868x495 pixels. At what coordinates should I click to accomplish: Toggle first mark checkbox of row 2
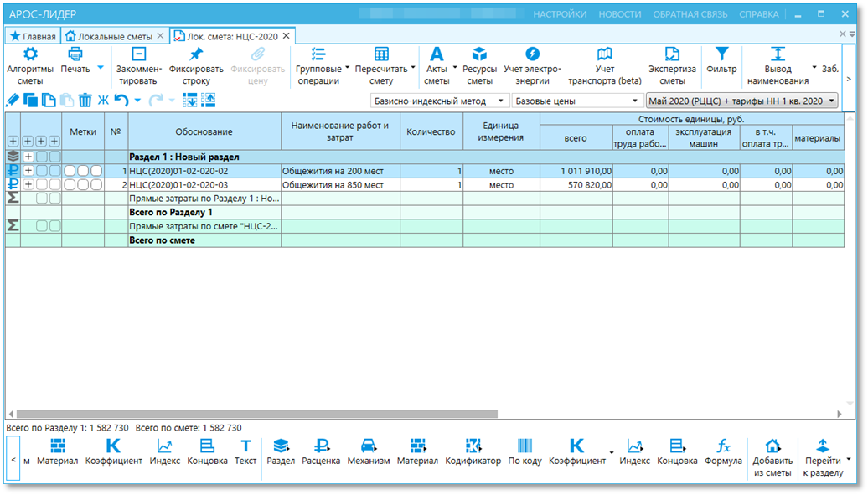pyautogui.click(x=70, y=185)
